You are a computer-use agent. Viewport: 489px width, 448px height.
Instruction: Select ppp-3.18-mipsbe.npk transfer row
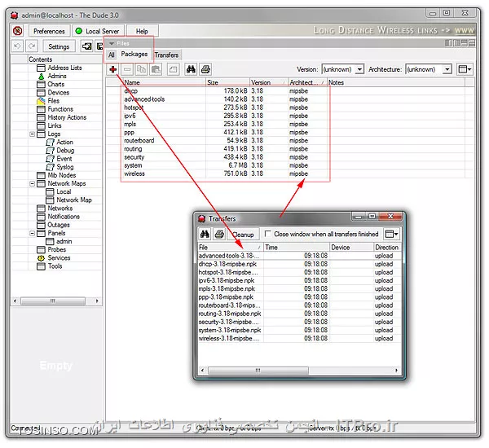(299, 297)
